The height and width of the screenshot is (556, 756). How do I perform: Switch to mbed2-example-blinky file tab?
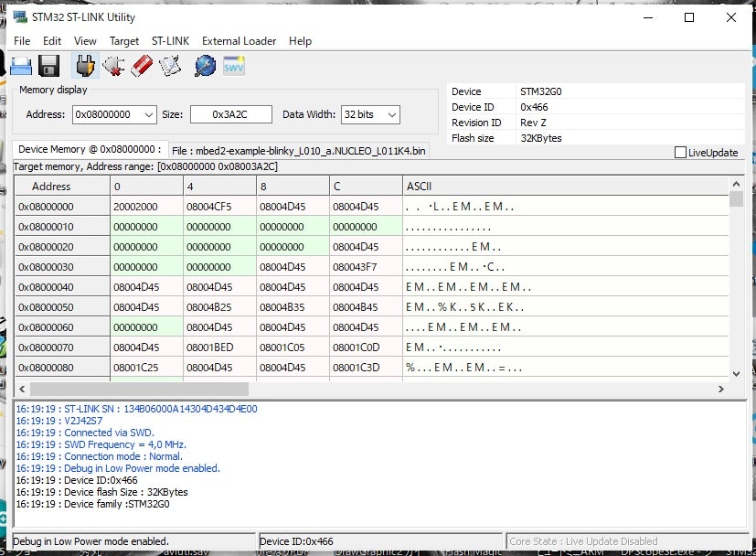coord(298,151)
